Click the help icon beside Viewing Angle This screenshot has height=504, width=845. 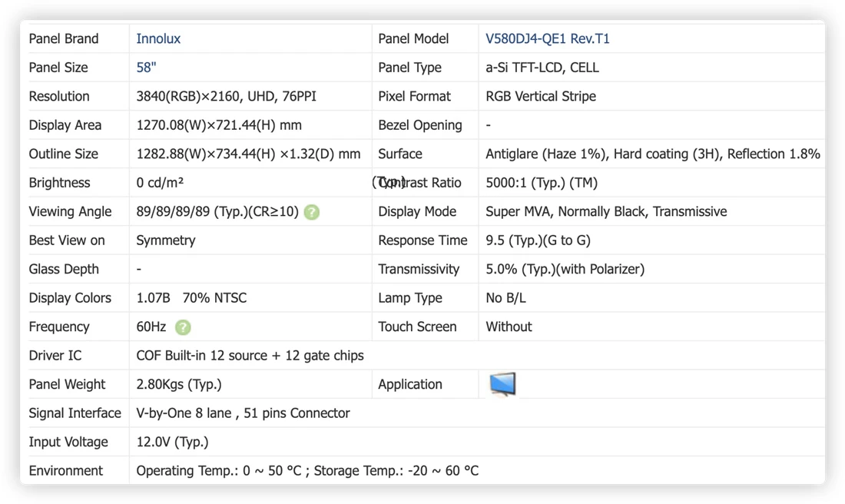[311, 212]
